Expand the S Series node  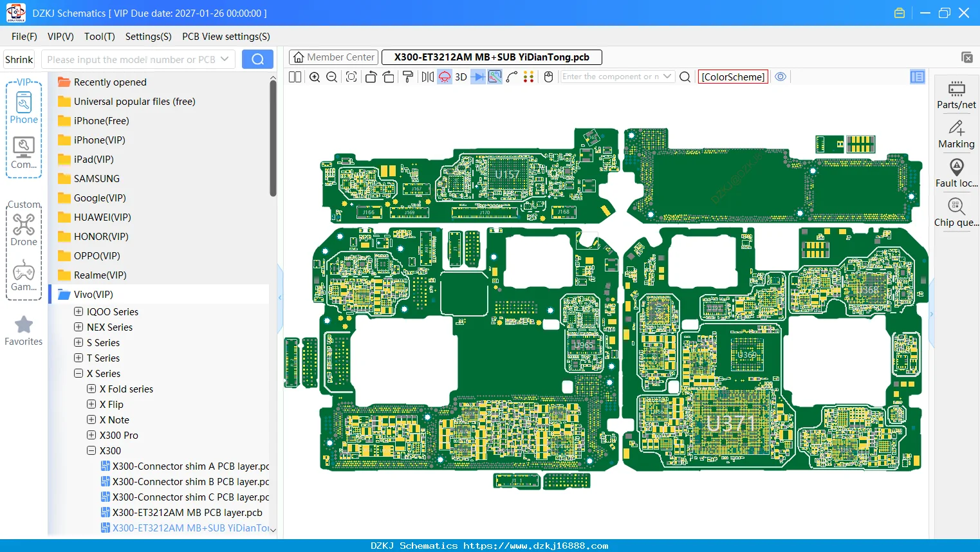pos(79,342)
